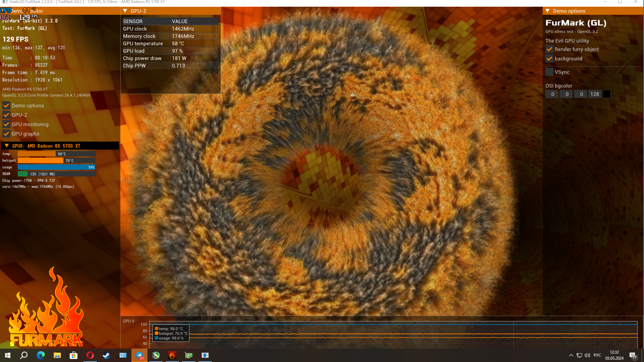Screen dimensions: 644x362
Task: Launch Microsoft Edge from the taskbar
Action: [41, 355]
